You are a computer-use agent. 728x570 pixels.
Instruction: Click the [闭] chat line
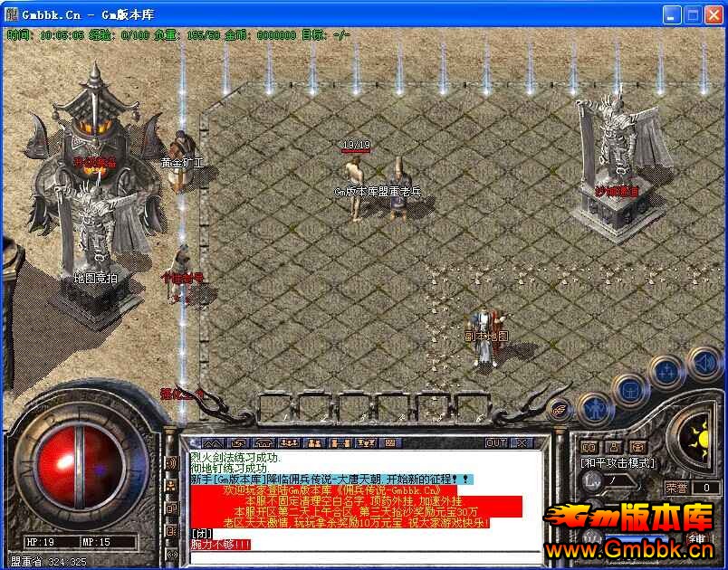coord(202,534)
